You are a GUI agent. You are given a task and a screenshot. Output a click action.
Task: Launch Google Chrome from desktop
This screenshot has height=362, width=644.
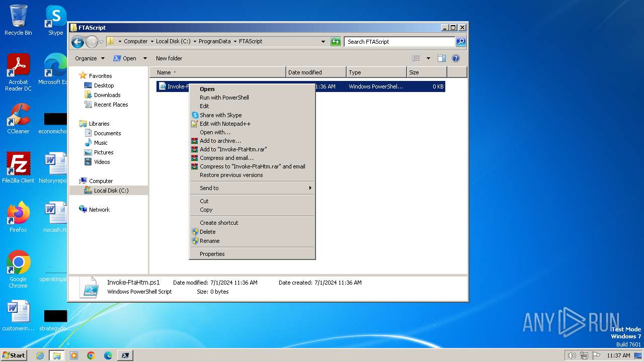[18, 269]
